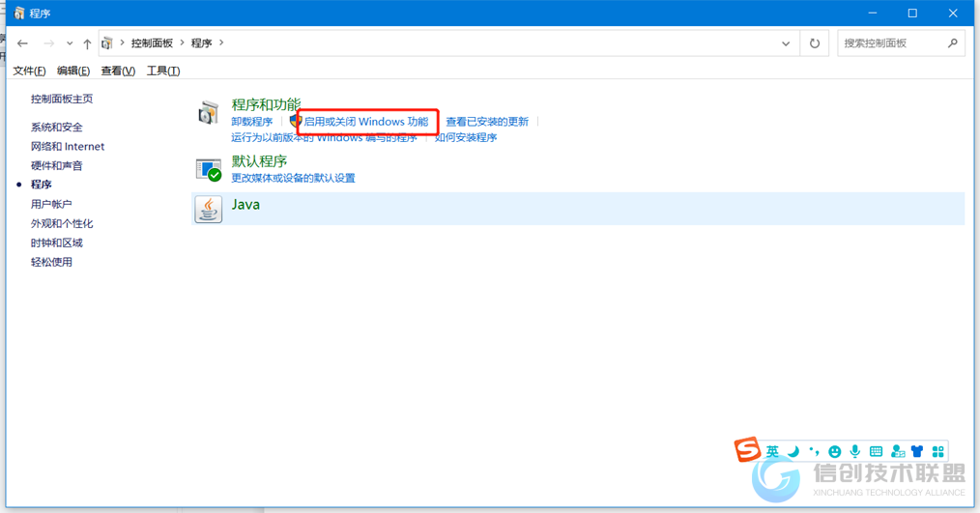
Task: Open Sogou skin shirt icon
Action: pyautogui.click(x=917, y=451)
